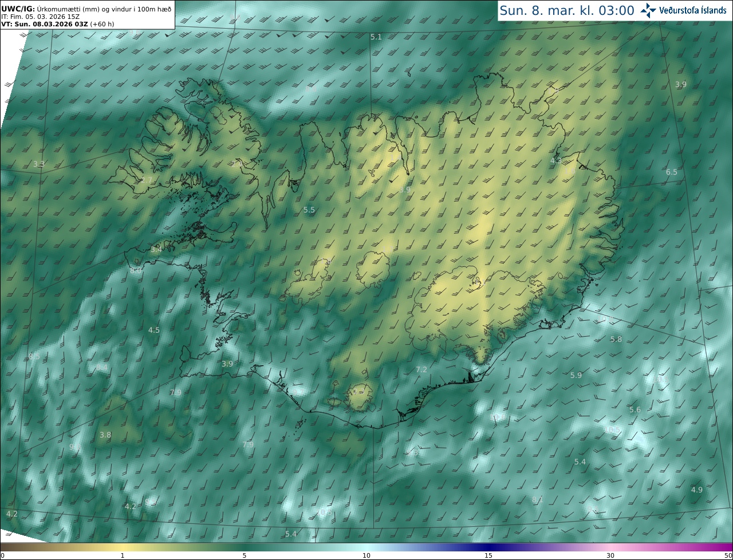Click the 6.5 value label on map
Image resolution: width=733 pixels, height=560 pixels.
coord(672,172)
